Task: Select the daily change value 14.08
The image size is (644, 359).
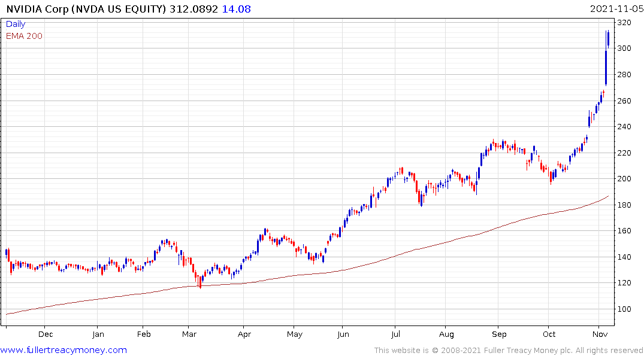Action: [x=236, y=9]
